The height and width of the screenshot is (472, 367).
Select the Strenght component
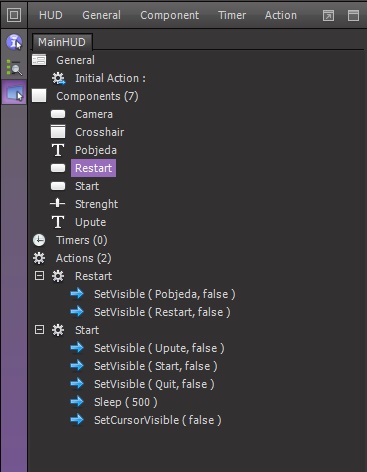(97, 204)
